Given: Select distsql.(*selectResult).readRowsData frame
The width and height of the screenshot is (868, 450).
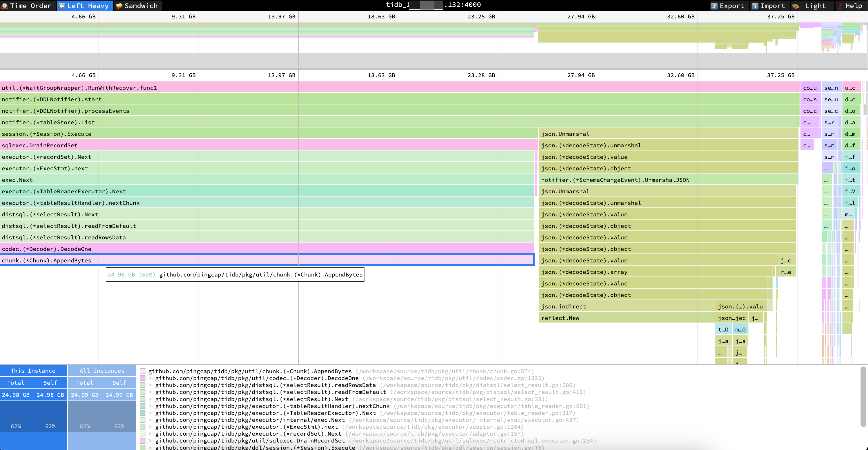Looking at the screenshot, I should point(267,237).
